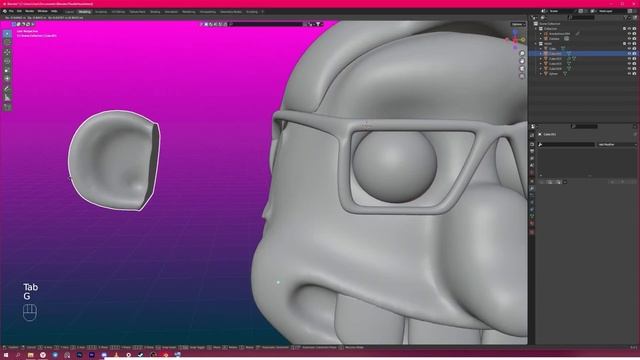Viewport: 640px width, 360px height.
Task: Open the Texture properties tab at the bottom
Action: click(532, 232)
